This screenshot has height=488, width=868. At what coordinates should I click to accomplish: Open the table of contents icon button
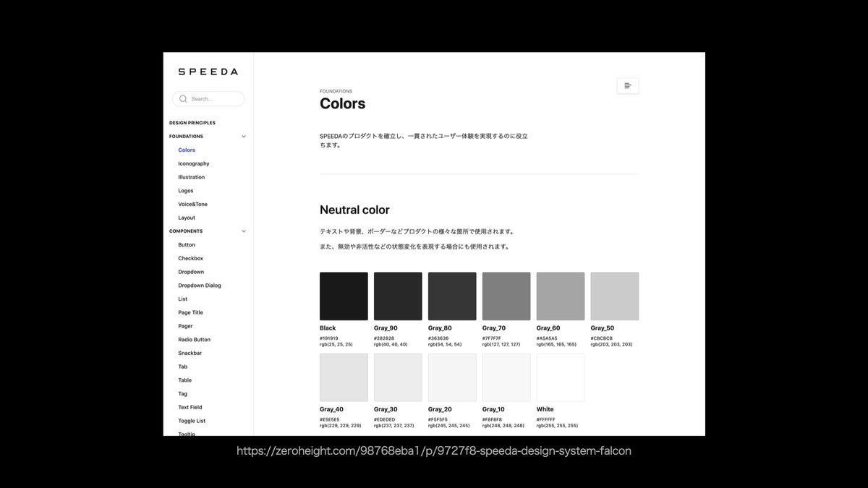pos(628,86)
